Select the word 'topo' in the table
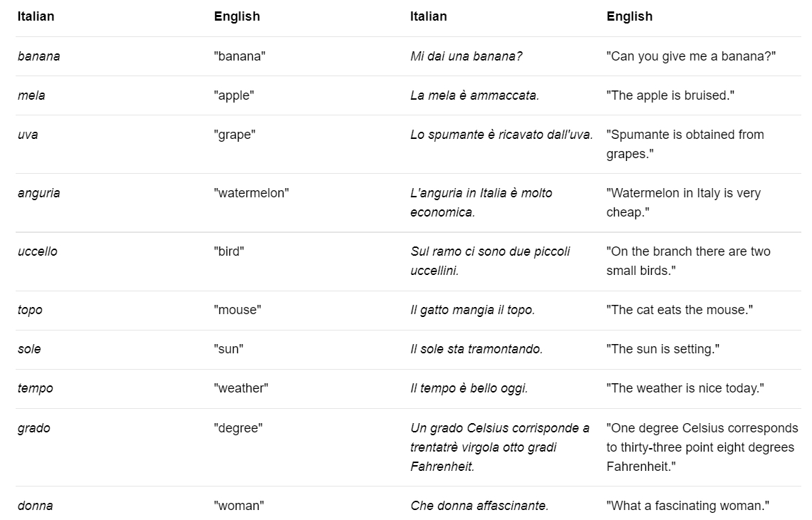This screenshot has width=812, height=520. pyautogui.click(x=30, y=310)
